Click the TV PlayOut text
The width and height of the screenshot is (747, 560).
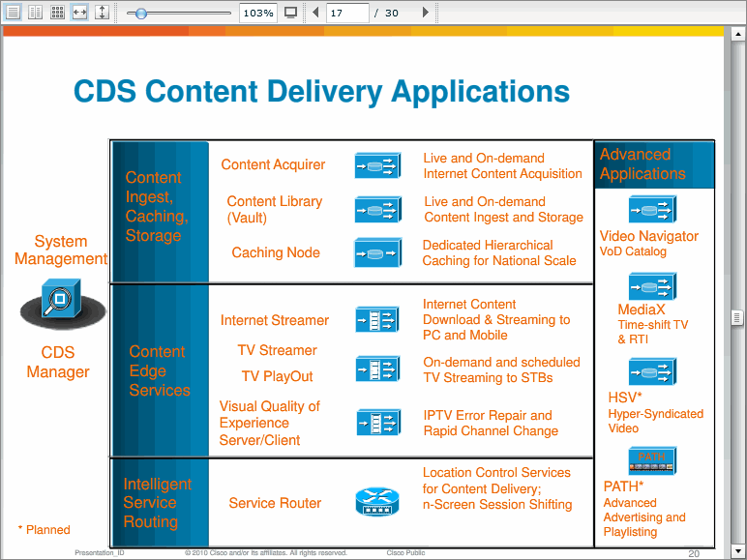click(x=278, y=376)
